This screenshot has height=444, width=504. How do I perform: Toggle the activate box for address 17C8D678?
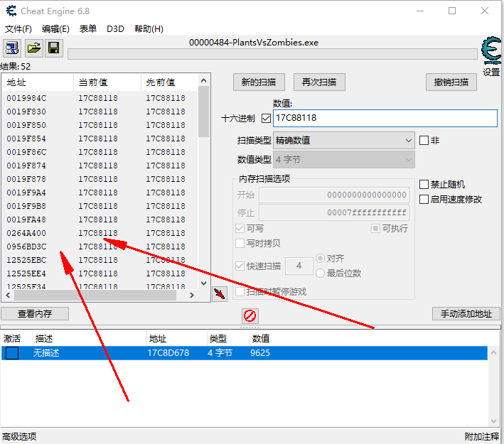click(12, 353)
